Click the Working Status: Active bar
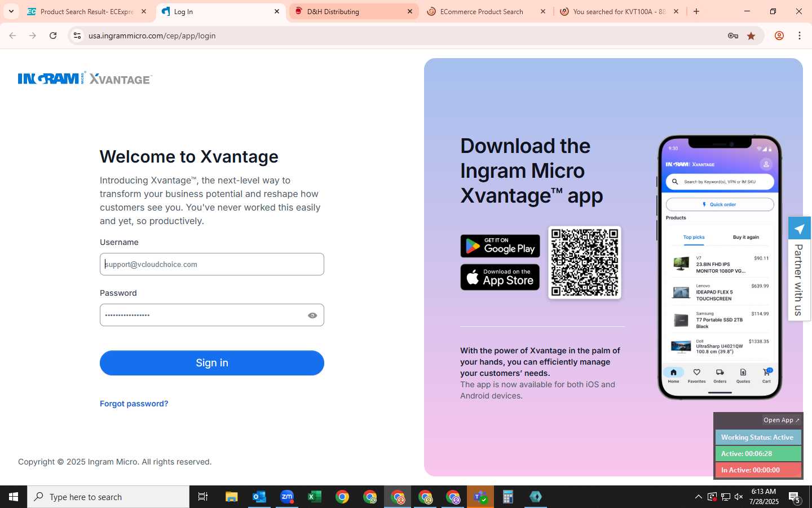812x508 pixels. (x=758, y=437)
